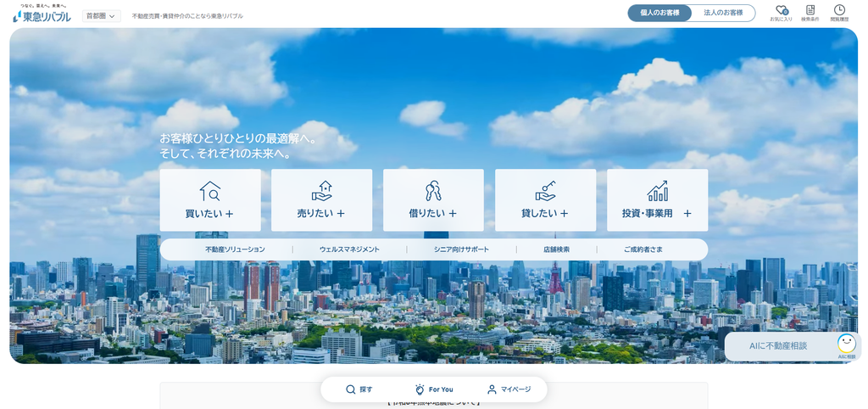Viewport: 868px width, 409px height.
Task: Click the 貸したい label text
Action: pos(539,213)
